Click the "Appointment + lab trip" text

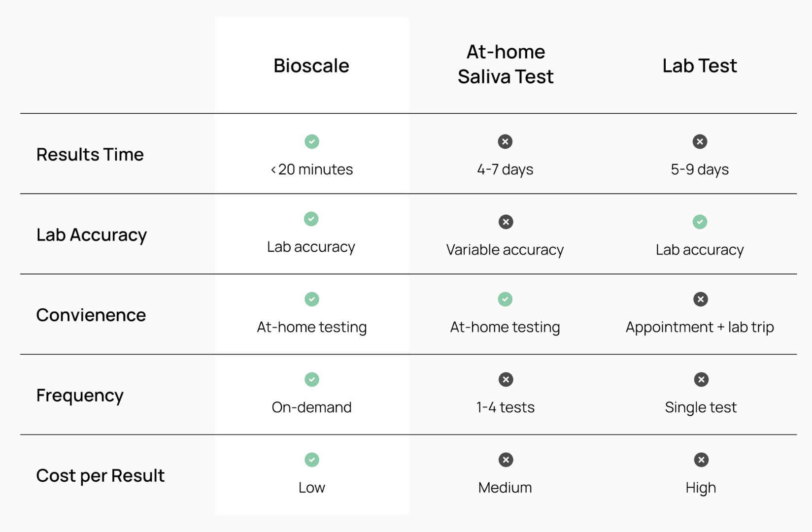[700, 327]
